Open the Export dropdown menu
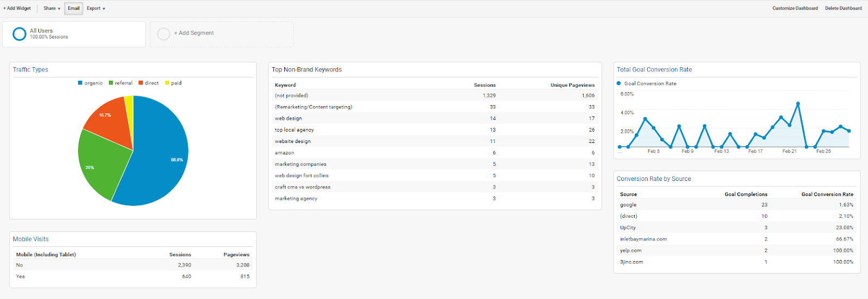The image size is (868, 299). pos(96,8)
